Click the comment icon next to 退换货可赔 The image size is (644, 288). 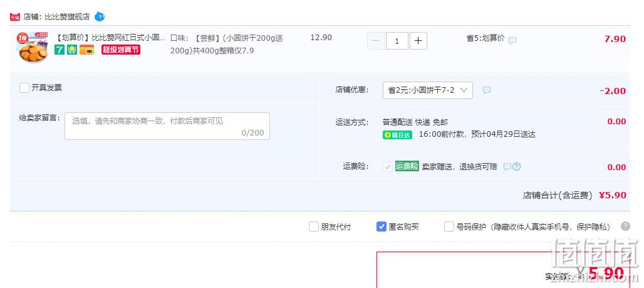[x=507, y=167]
